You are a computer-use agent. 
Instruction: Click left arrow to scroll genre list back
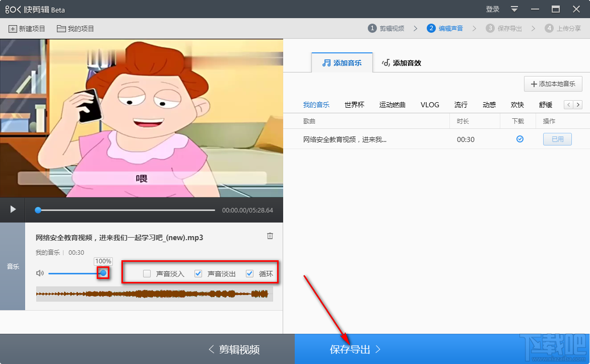[x=568, y=104]
